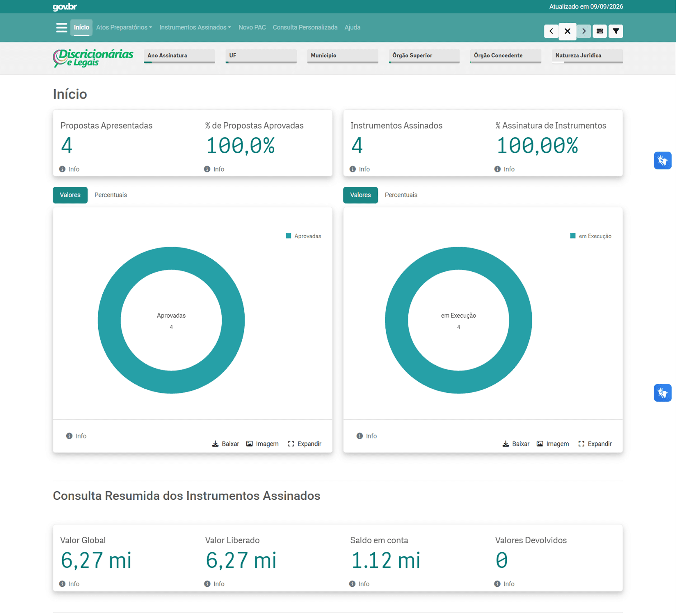Export the em Execução chart with Imagem
Screen dimensions: 676x616
pyautogui.click(x=553, y=444)
